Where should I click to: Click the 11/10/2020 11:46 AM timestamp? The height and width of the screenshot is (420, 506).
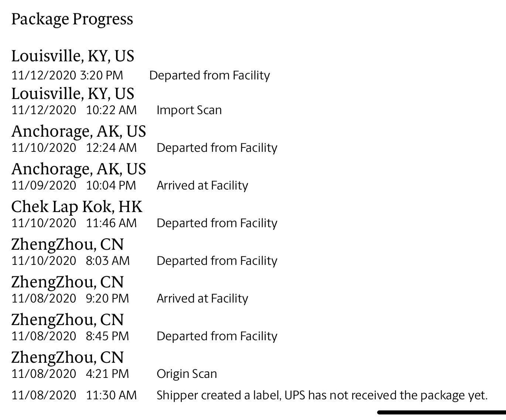tap(74, 223)
